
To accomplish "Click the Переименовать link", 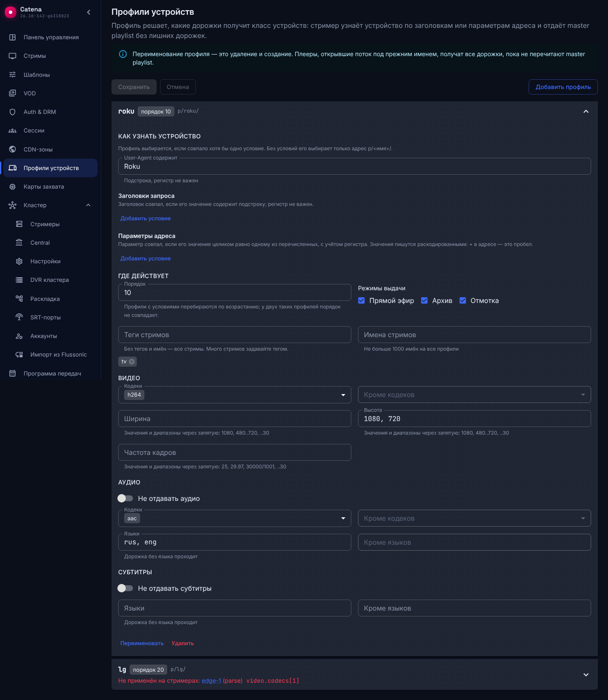I will tap(142, 643).
